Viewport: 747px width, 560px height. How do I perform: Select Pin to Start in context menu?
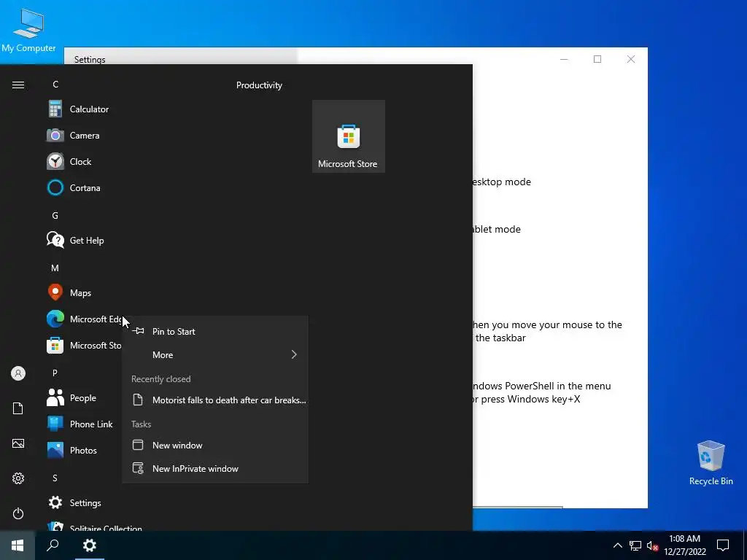215,332
